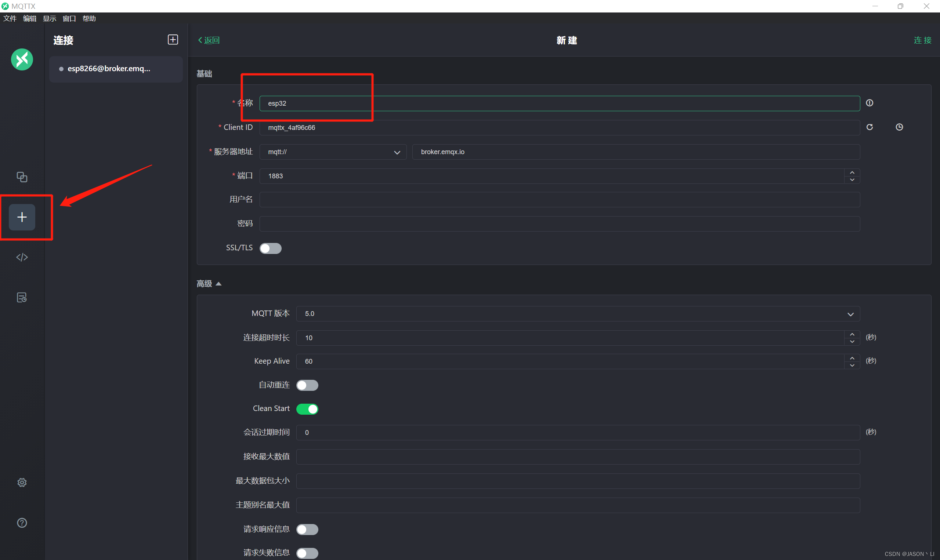
Task: Disable the Clean Start toggle
Action: tap(307, 409)
